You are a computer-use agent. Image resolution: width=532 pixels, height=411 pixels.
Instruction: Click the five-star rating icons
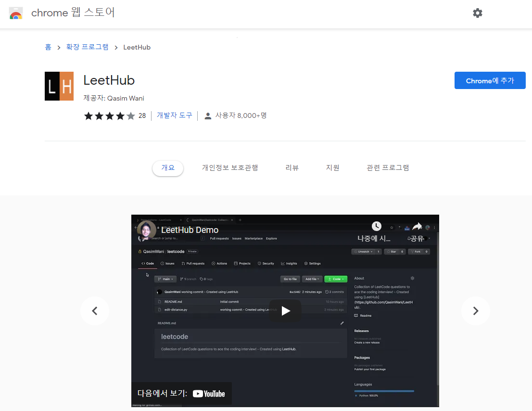click(110, 116)
